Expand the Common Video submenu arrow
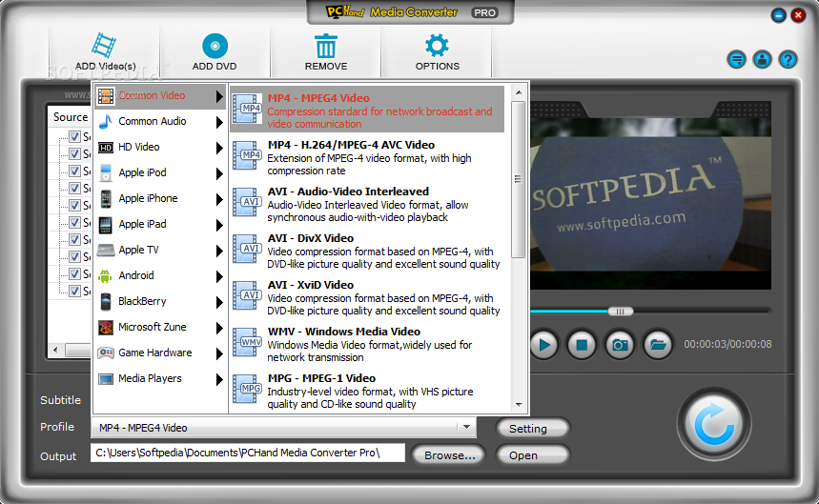 (x=219, y=96)
